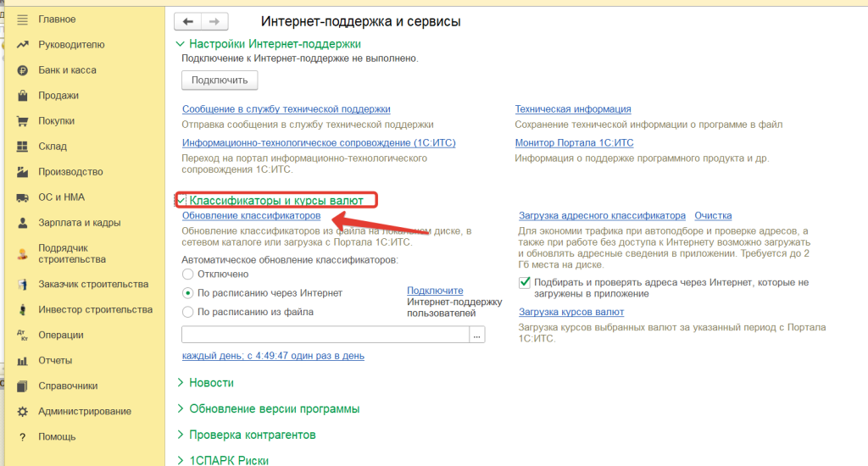Click the Банк и касса coin icon
Viewport: 868px width, 466px height.
coord(23,70)
